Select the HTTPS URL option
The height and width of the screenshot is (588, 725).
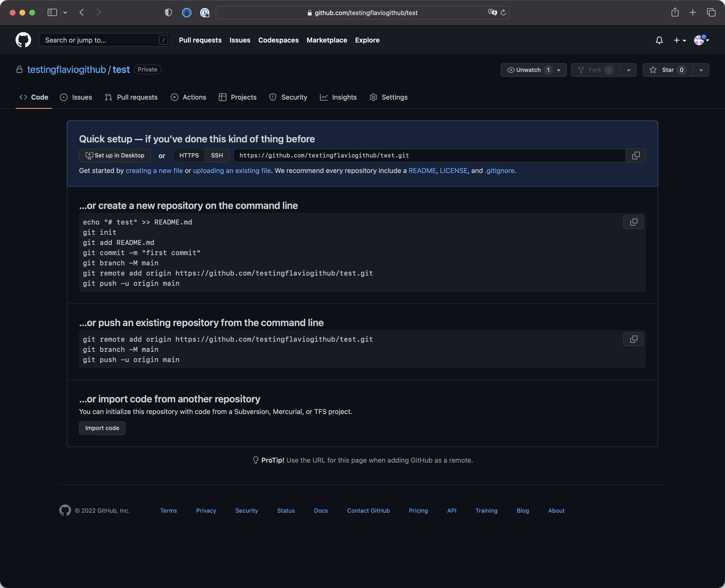[x=189, y=156]
